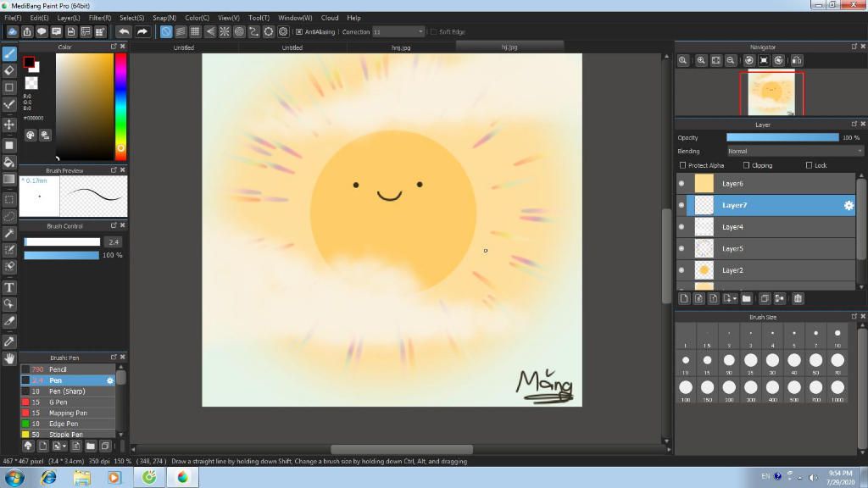The height and width of the screenshot is (488, 868).
Task: Turn snap off with the Snap Off icon
Action: [166, 31]
